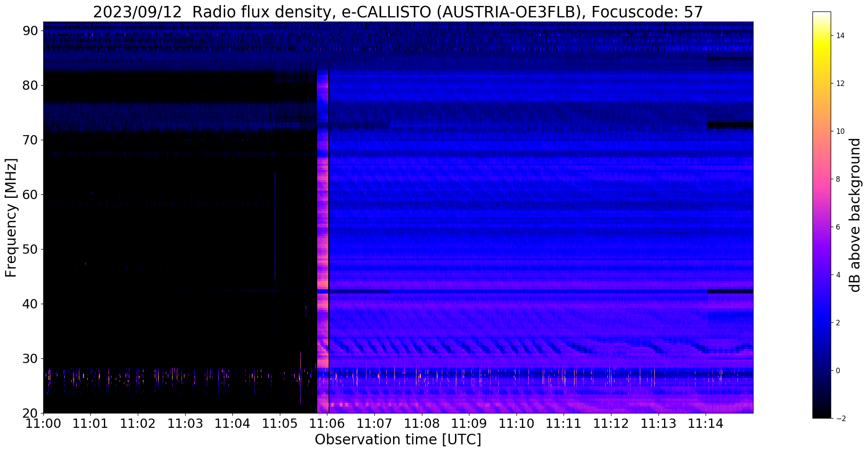Click y-axis tick label 40
868x452 pixels.
coord(31,304)
